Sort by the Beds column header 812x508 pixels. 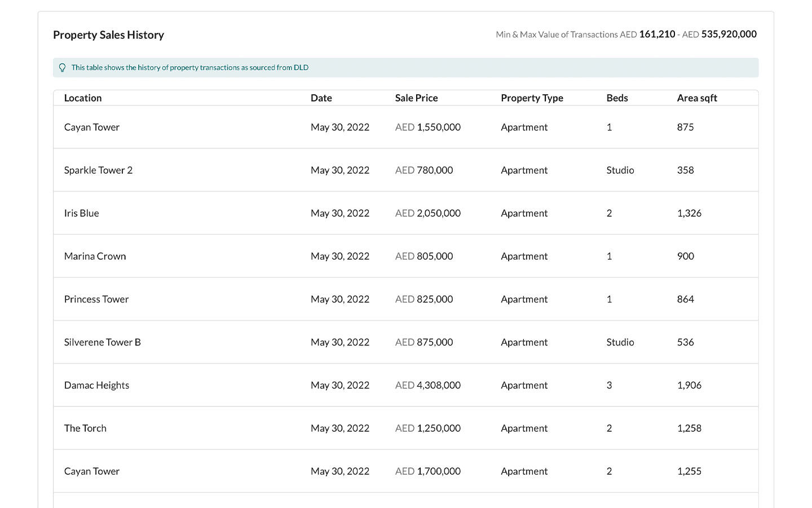coord(617,98)
